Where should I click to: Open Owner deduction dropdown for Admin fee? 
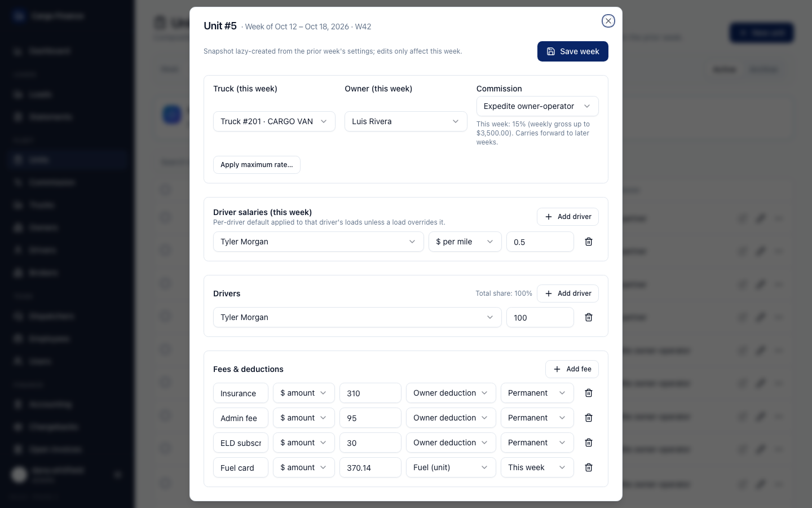(x=451, y=418)
